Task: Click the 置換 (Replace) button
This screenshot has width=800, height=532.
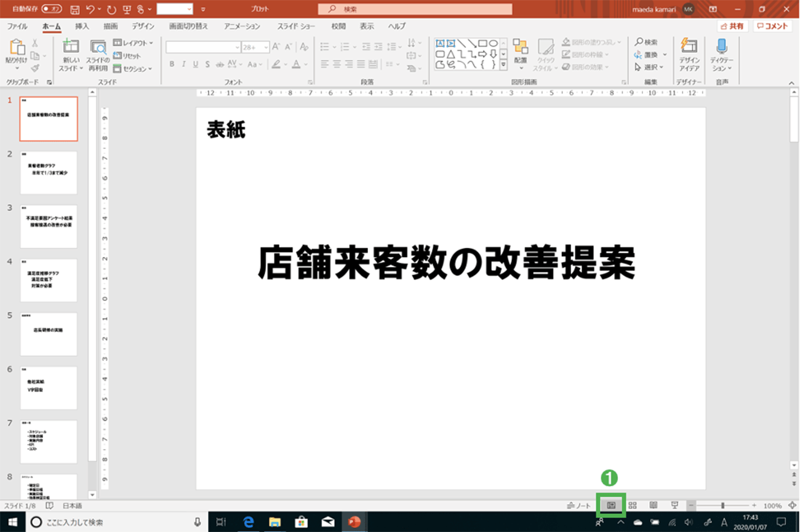Action: (x=650, y=55)
